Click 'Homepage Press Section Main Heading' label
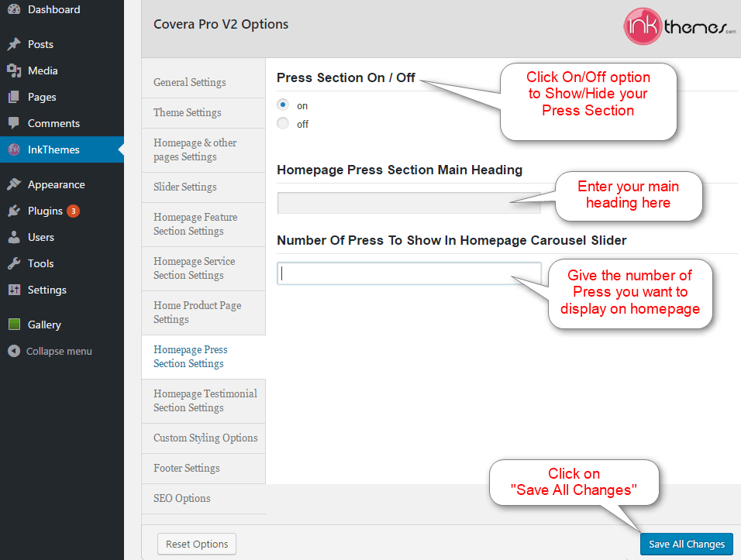The height and width of the screenshot is (560, 741). click(400, 170)
